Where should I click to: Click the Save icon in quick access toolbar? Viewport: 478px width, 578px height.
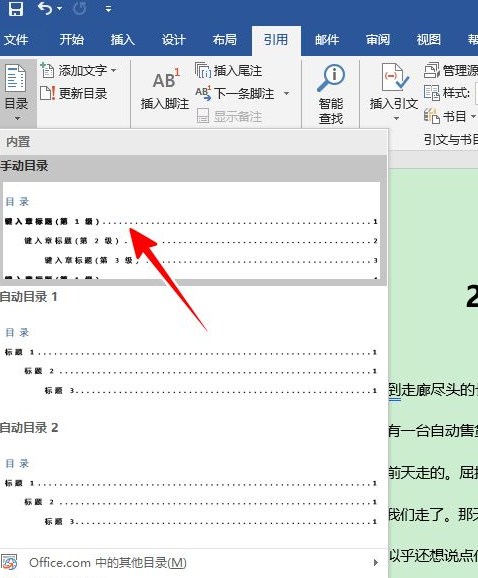(15, 8)
